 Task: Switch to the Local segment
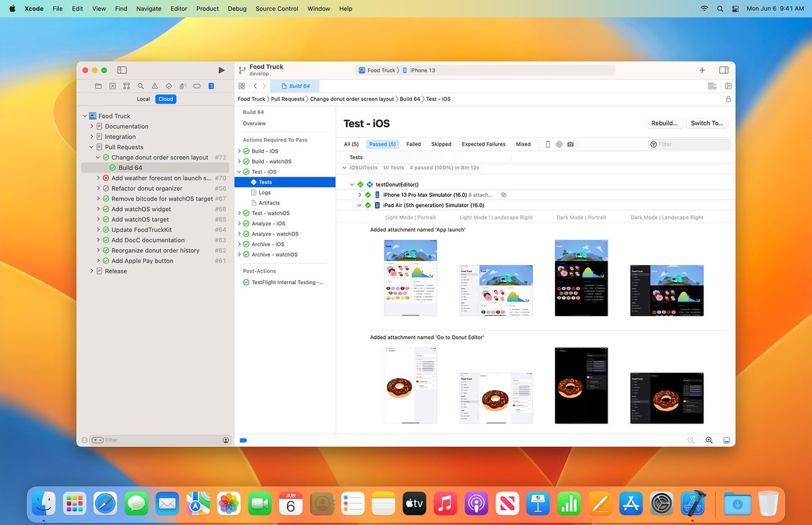click(143, 99)
